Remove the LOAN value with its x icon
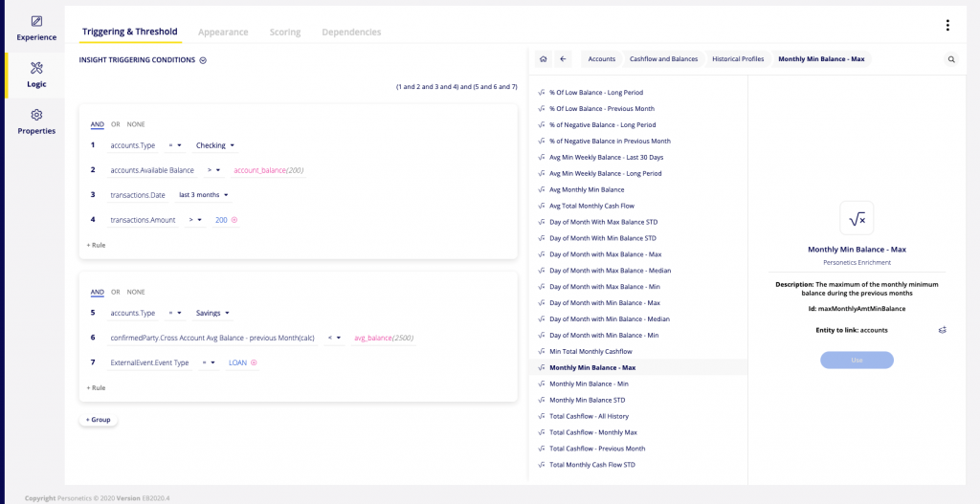The height and width of the screenshot is (504, 980). click(x=254, y=363)
